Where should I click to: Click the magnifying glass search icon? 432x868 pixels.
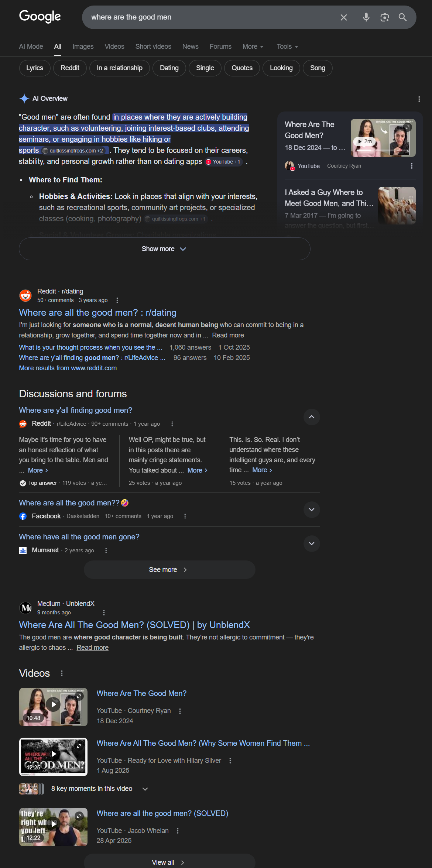click(x=402, y=17)
